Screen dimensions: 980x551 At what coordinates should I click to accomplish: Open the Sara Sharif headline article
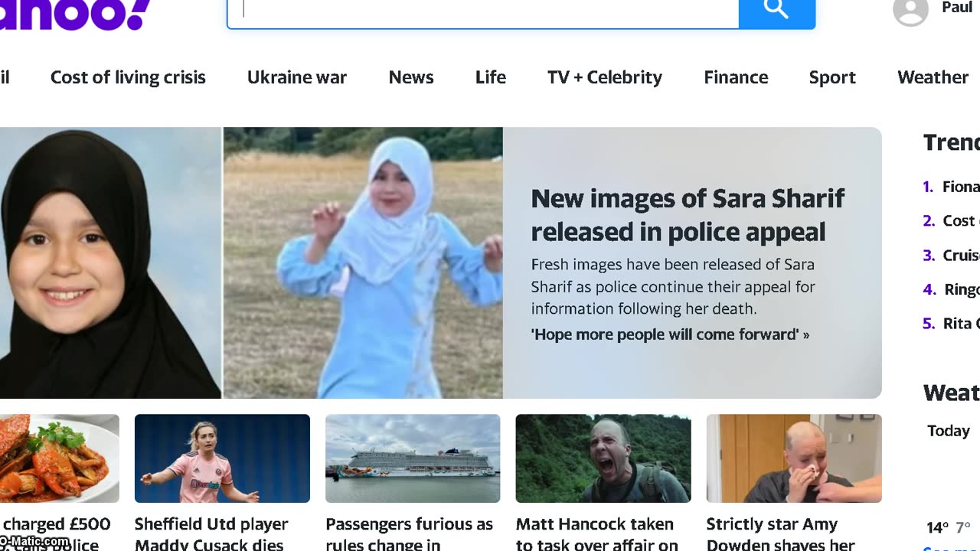(x=688, y=215)
